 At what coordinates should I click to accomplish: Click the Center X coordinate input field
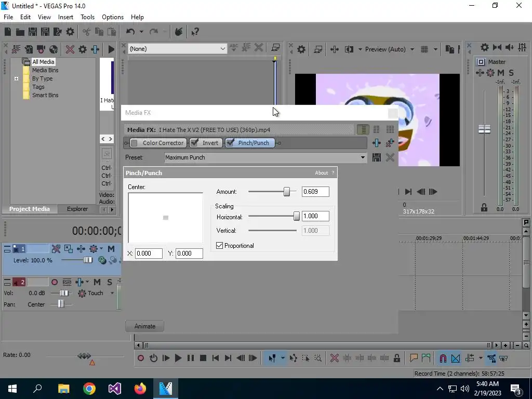point(149,254)
